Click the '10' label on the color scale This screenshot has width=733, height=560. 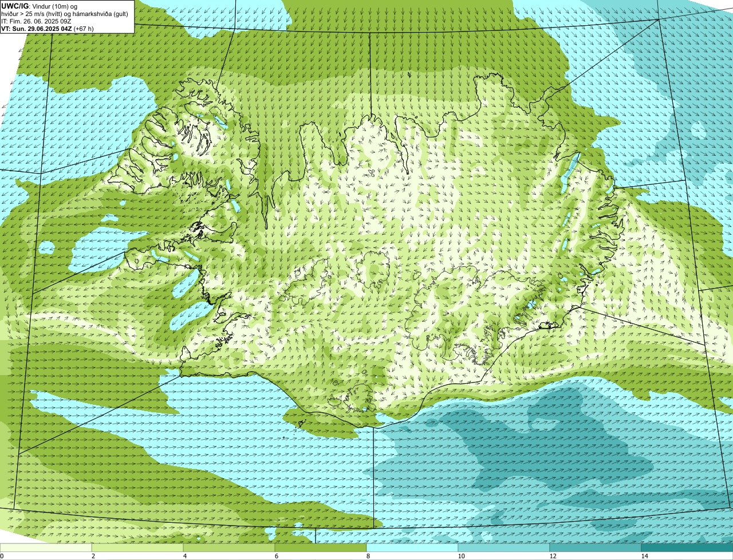pos(461,556)
